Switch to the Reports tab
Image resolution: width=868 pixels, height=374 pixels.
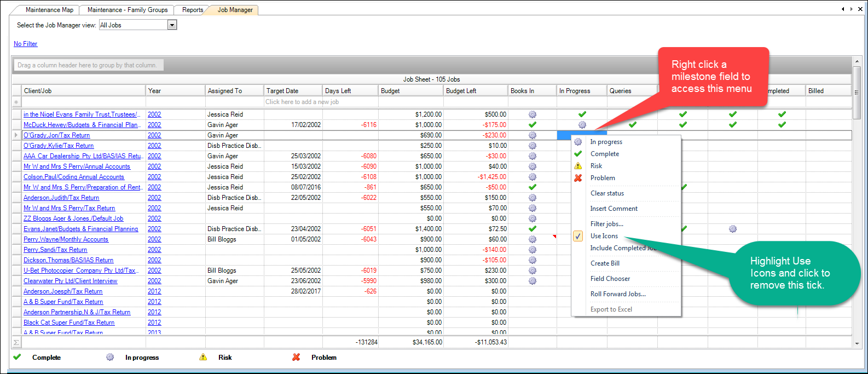[192, 10]
